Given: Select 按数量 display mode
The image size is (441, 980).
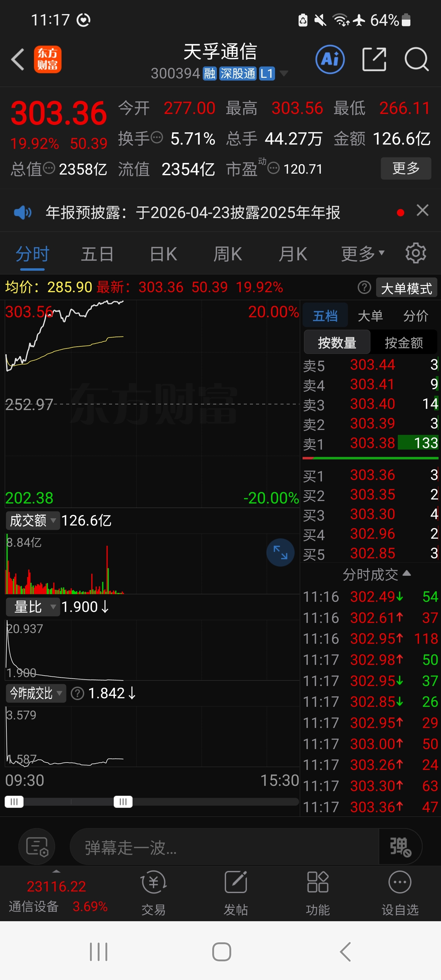Looking at the screenshot, I should click(x=337, y=343).
